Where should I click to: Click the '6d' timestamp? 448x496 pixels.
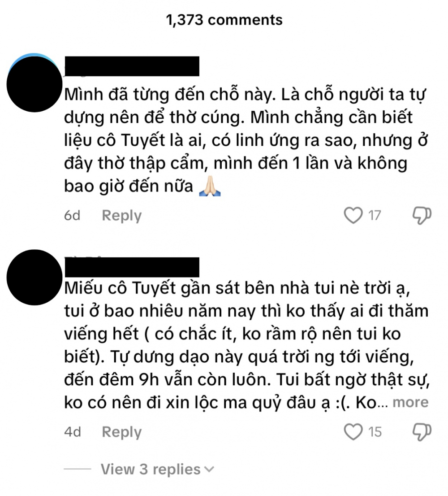(x=72, y=215)
